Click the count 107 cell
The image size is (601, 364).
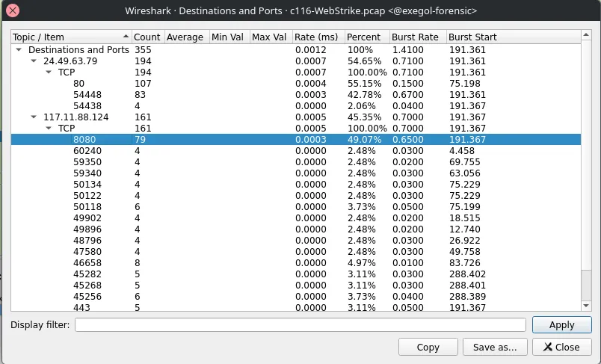tap(143, 84)
